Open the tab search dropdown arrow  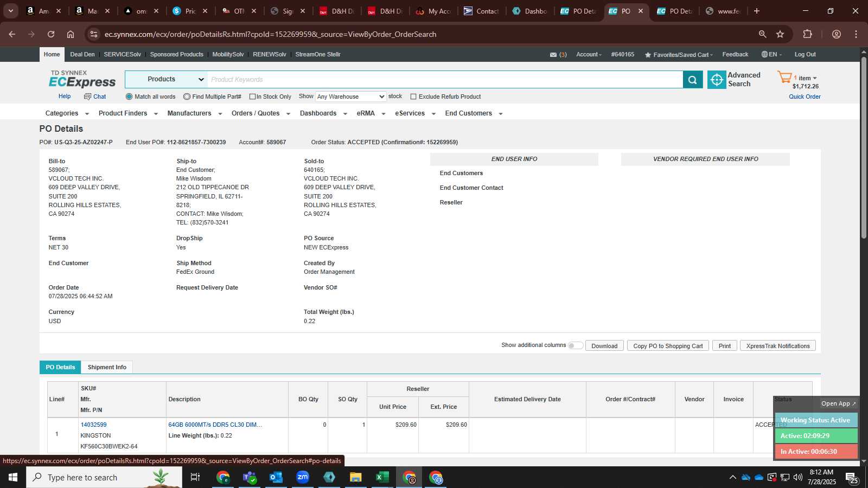[x=11, y=11]
